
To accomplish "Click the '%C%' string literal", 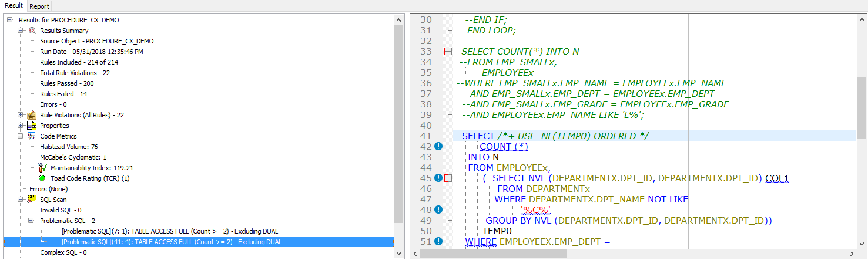I will coord(535,210).
